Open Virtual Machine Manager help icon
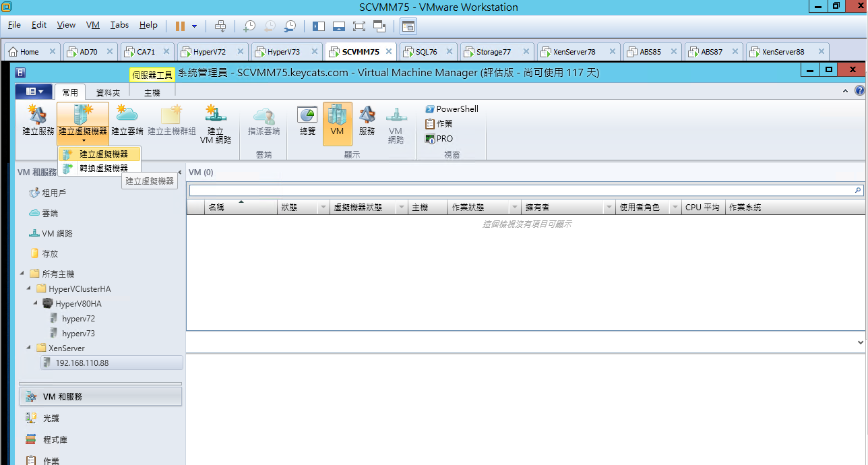This screenshot has width=868, height=465. point(859,91)
